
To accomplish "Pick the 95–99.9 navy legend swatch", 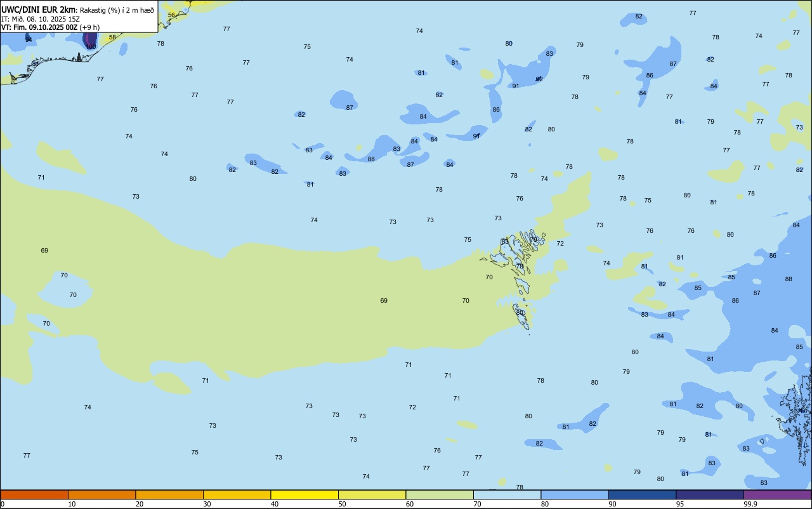I will [710, 494].
